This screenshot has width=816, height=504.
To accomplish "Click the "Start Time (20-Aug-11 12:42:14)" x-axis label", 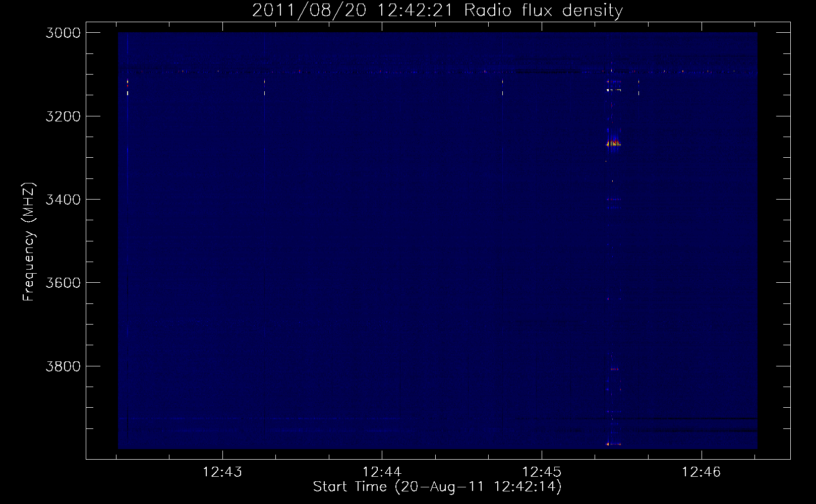I will tap(437, 486).
